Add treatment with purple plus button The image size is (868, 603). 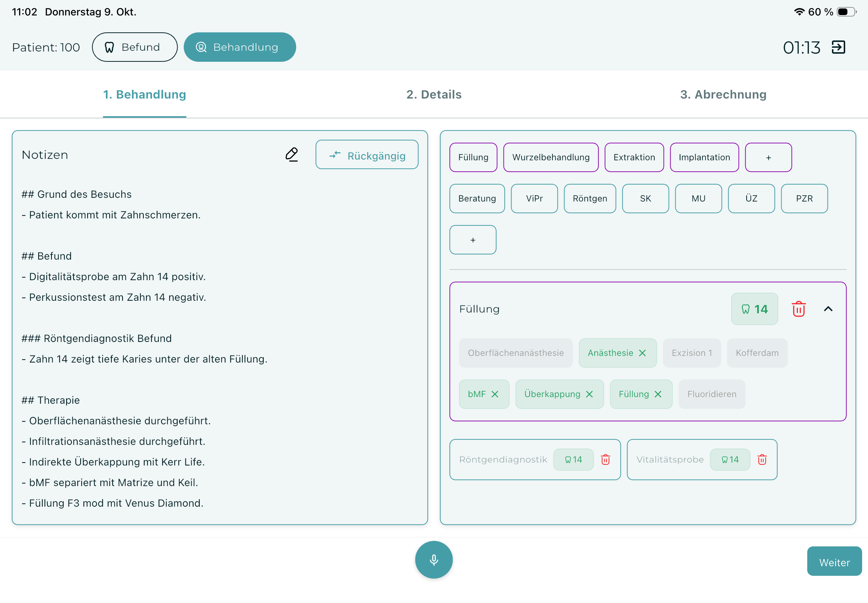(768, 157)
